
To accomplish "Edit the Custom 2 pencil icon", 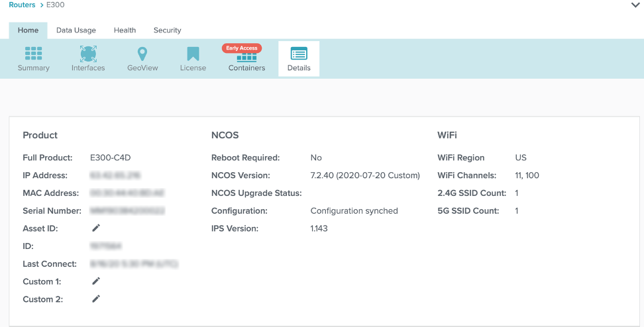I will [x=96, y=299].
